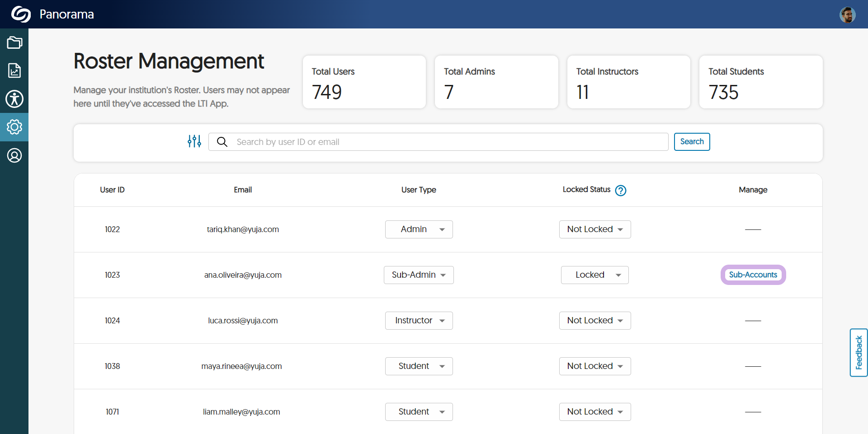Open the filter sliders icon
The height and width of the screenshot is (434, 868).
coord(194,141)
